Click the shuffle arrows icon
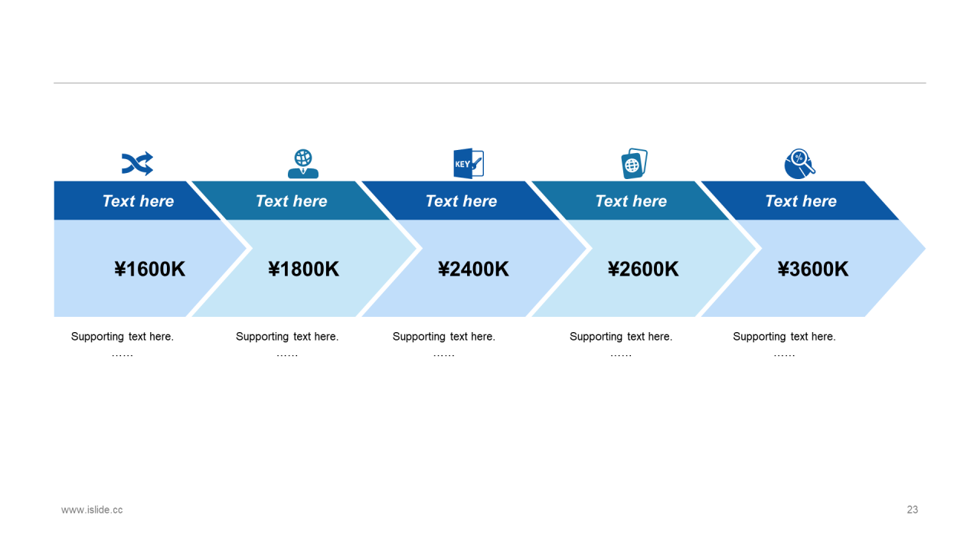Screen dimensions: 980x551 pyautogui.click(x=137, y=164)
